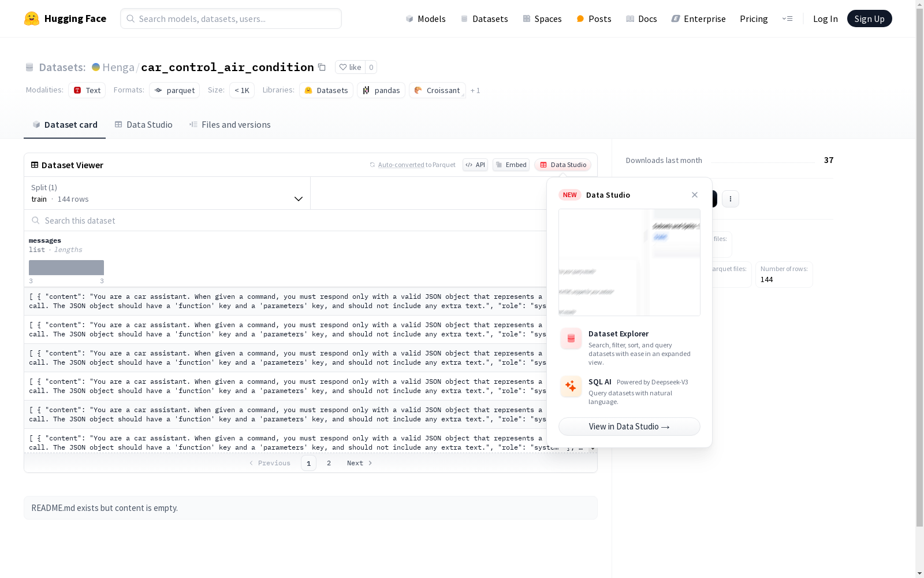Image resolution: width=924 pixels, height=578 pixels.
Task: Click the Number of rows 144 value
Action: point(766,279)
